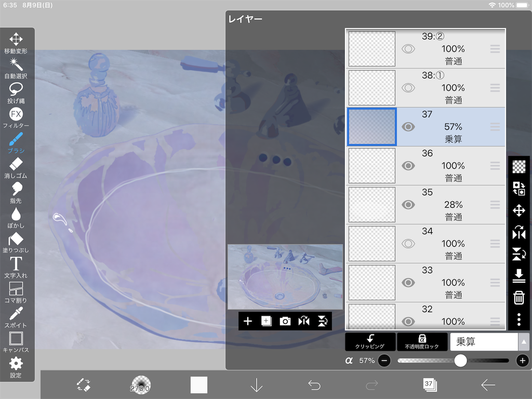532x399 pixels.
Task: Select the 文字入れ text tool
Action: (16, 268)
